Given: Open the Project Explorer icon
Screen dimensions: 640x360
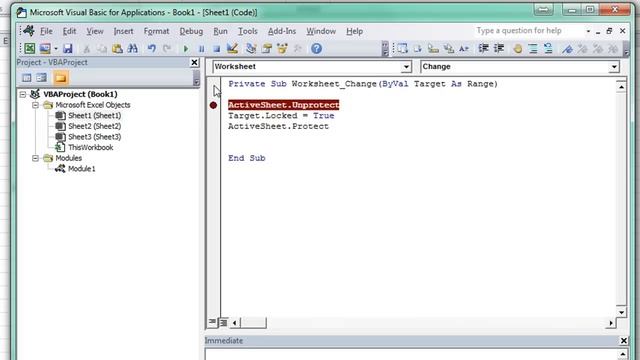Looking at the screenshot, I should pyautogui.click(x=251, y=49).
